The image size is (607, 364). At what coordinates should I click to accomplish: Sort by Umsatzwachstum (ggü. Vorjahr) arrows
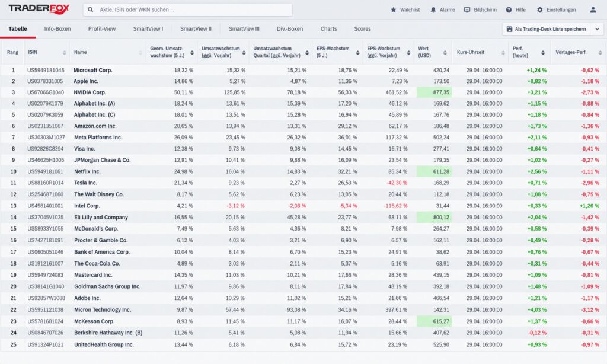tap(244, 52)
